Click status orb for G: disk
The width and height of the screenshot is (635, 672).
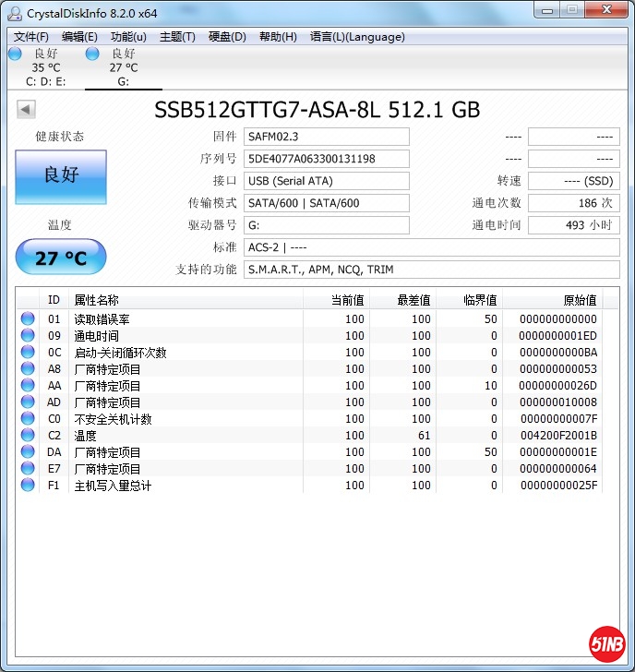coord(92,54)
